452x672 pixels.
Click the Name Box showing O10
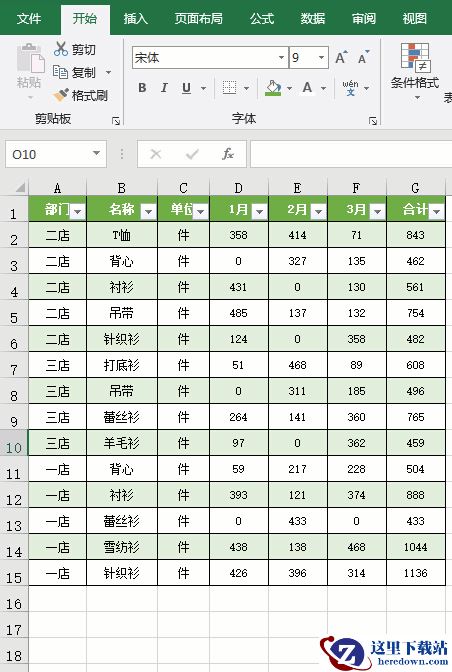pos(56,154)
